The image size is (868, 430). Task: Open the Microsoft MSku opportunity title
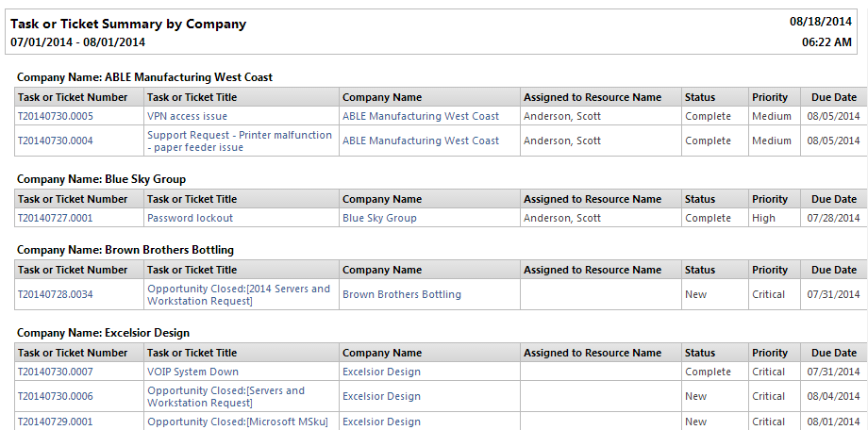coord(238,422)
